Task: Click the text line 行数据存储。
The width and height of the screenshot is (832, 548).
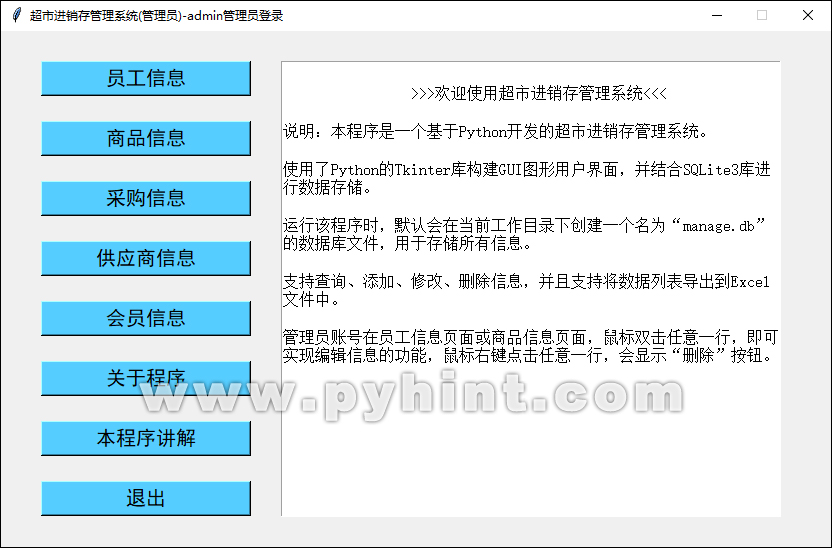Action: pos(327,188)
